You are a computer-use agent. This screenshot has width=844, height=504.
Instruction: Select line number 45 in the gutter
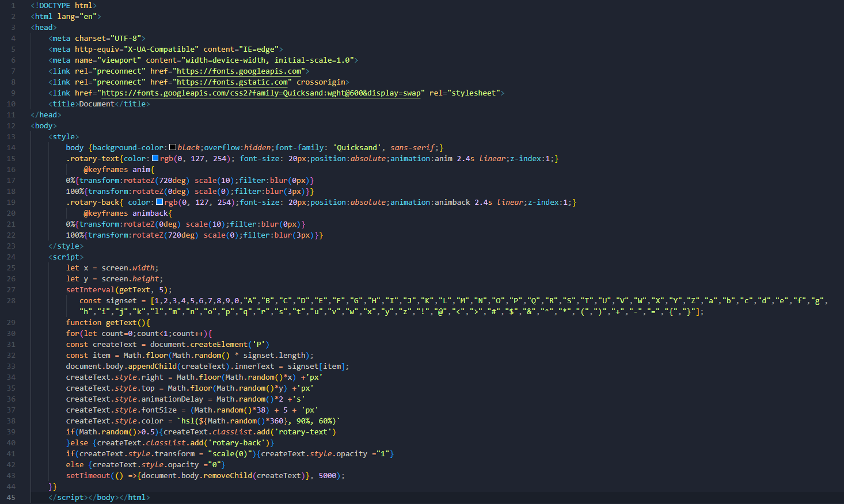click(x=11, y=498)
